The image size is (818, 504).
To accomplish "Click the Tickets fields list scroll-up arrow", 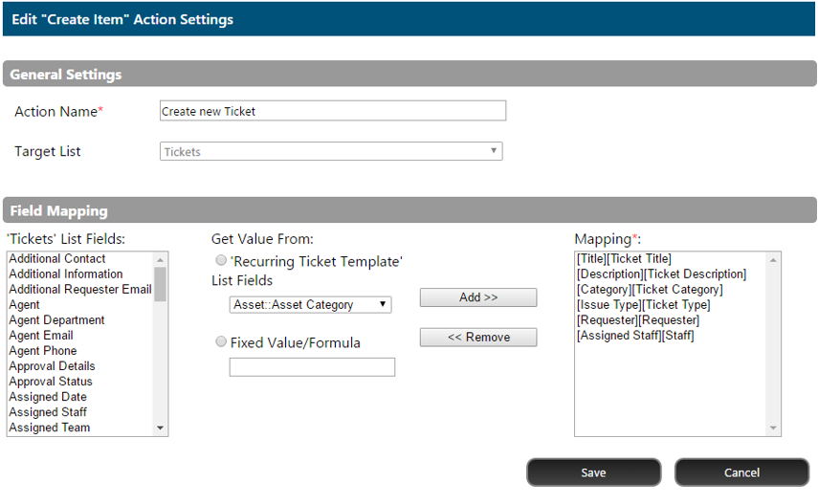I will pyautogui.click(x=160, y=259).
